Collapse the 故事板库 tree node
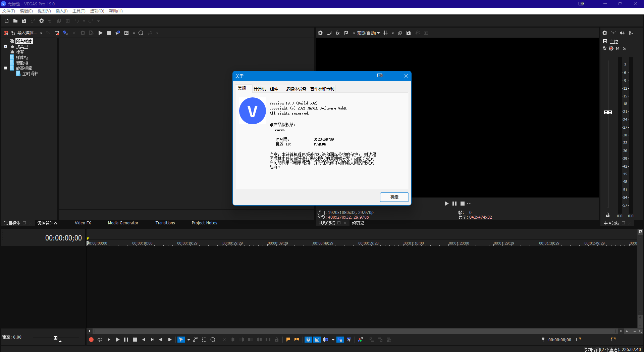644x352 pixels. click(5, 68)
